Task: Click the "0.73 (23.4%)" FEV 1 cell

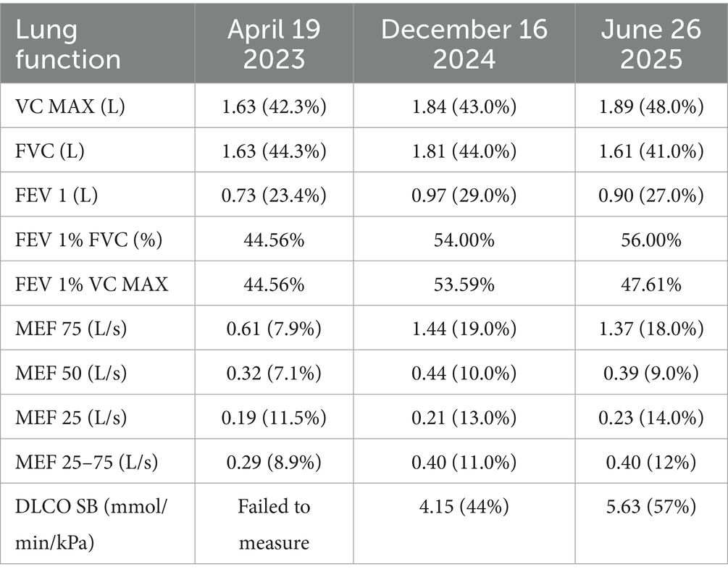Action: (274, 196)
